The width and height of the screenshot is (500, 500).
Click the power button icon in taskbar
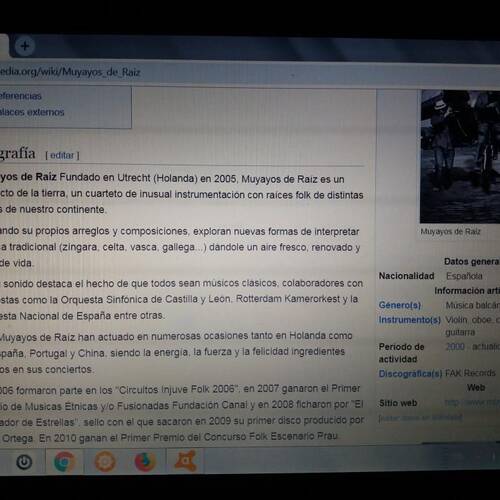tap(24, 462)
